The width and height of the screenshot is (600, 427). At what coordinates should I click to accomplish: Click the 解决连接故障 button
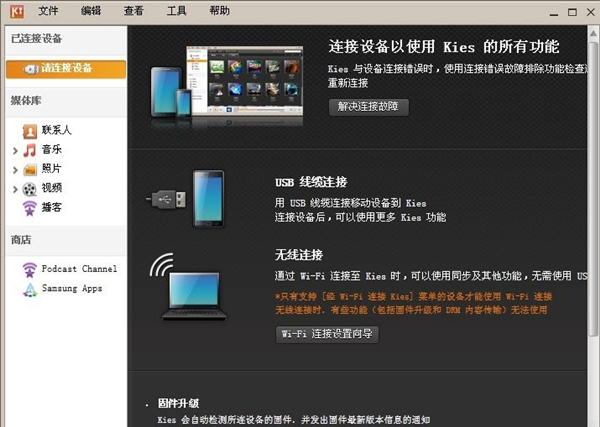[368, 106]
